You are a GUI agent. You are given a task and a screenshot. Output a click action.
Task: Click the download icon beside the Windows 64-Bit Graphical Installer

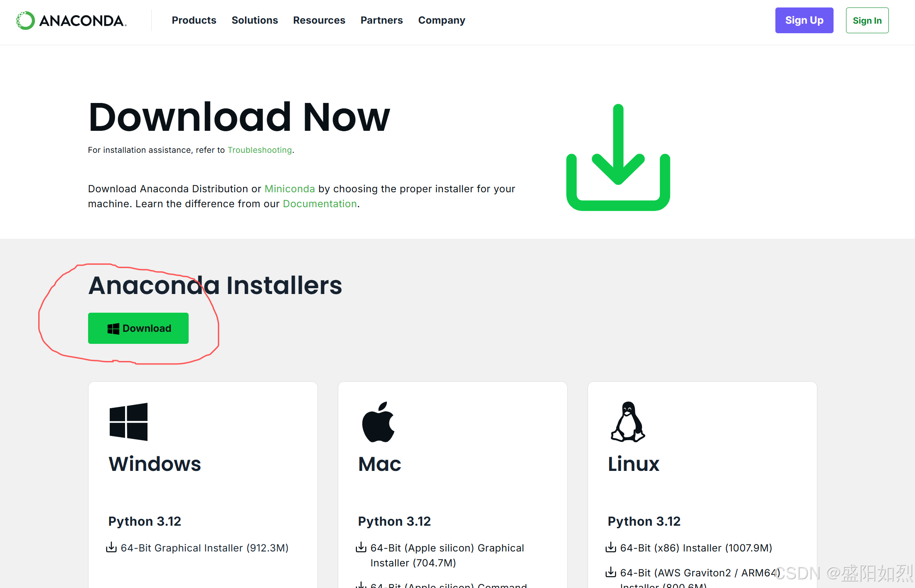111,547
